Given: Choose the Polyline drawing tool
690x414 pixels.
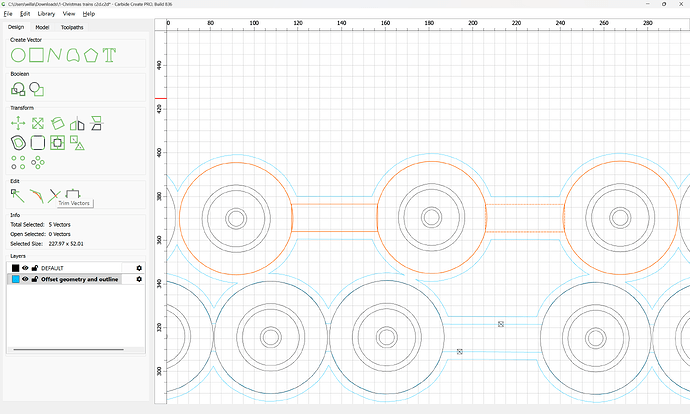Looking at the screenshot, I should coord(54,54).
